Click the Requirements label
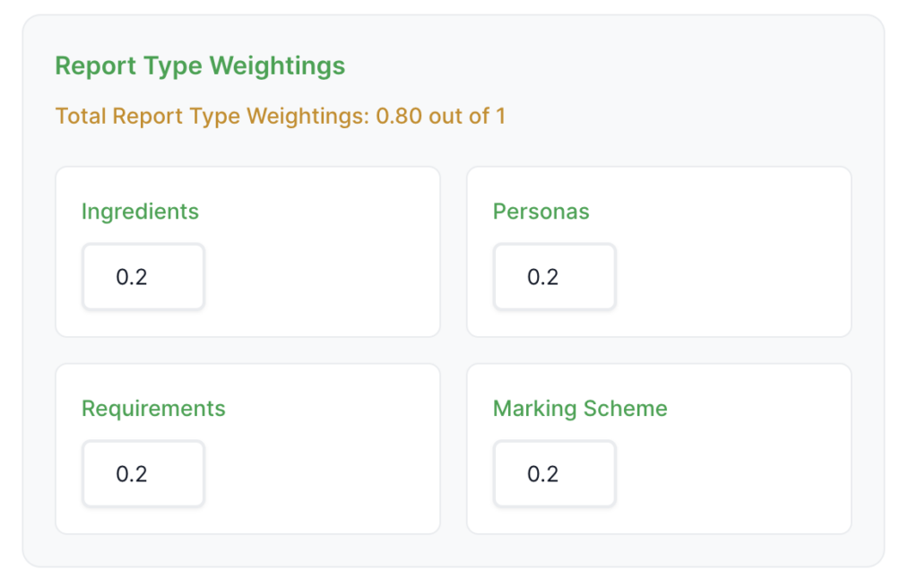The image size is (918, 588). 153,409
